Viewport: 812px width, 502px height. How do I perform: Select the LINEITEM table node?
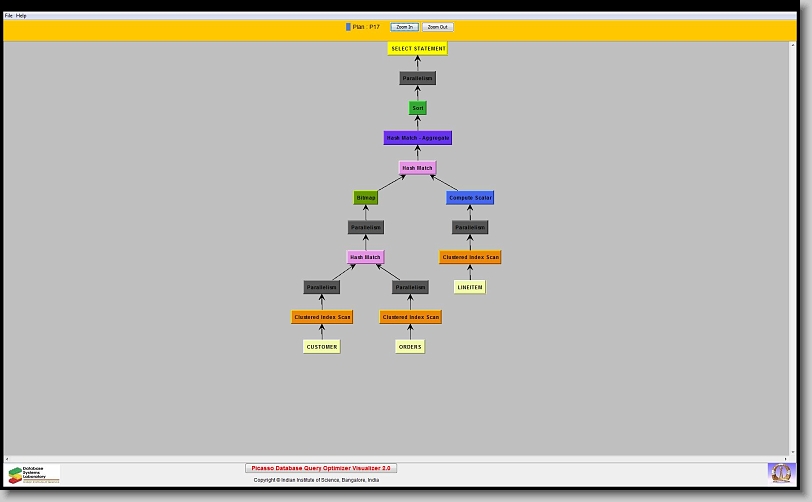click(469, 287)
